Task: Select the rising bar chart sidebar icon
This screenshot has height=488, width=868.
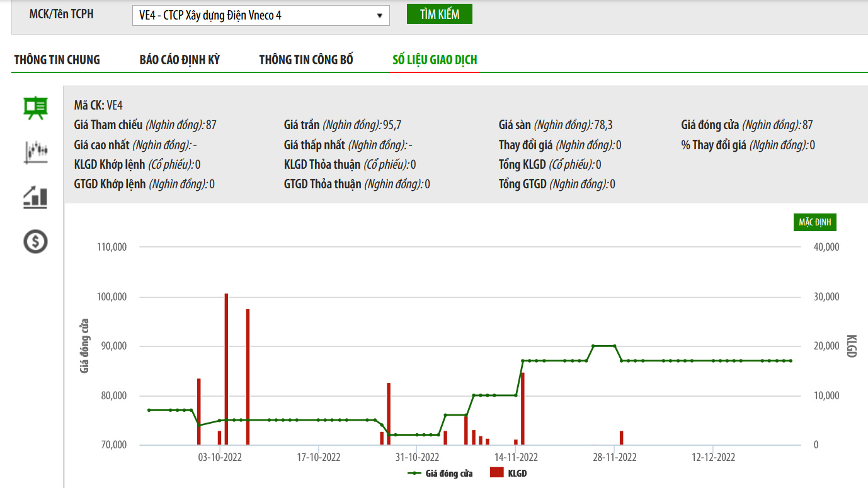Action: pyautogui.click(x=35, y=196)
